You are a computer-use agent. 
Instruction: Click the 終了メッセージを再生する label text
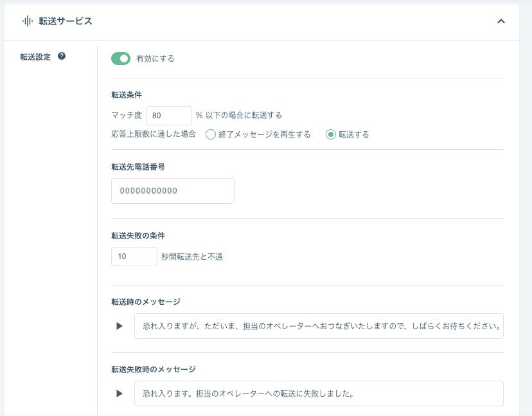(263, 134)
